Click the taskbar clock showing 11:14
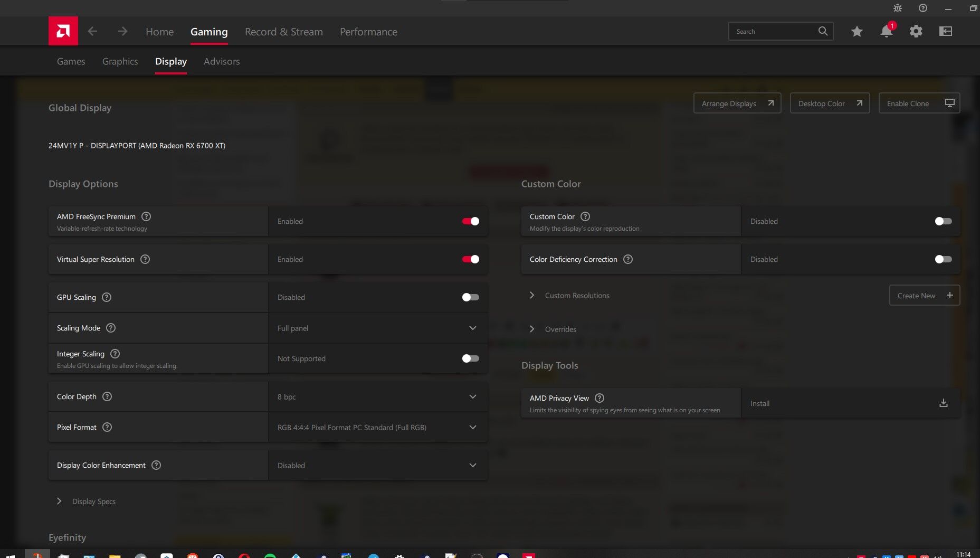Viewport: 980px width, 558px height. coord(963,554)
